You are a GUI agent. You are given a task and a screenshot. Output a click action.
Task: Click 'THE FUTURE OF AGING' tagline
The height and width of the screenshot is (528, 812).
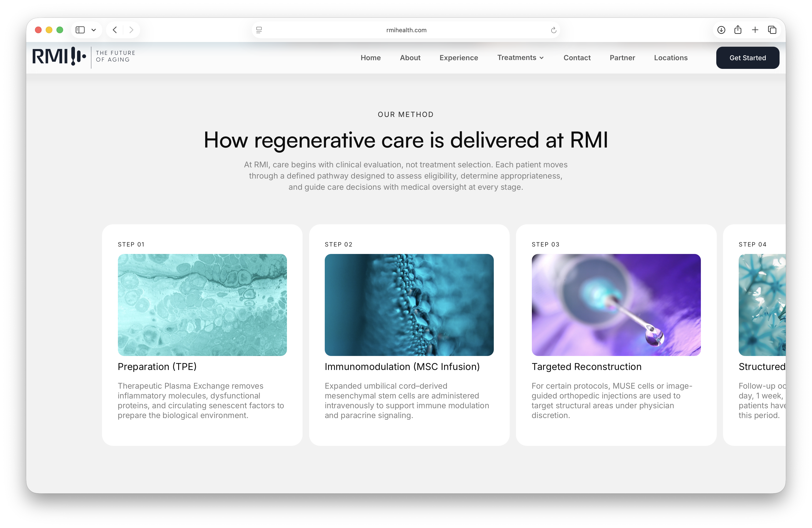(x=115, y=56)
